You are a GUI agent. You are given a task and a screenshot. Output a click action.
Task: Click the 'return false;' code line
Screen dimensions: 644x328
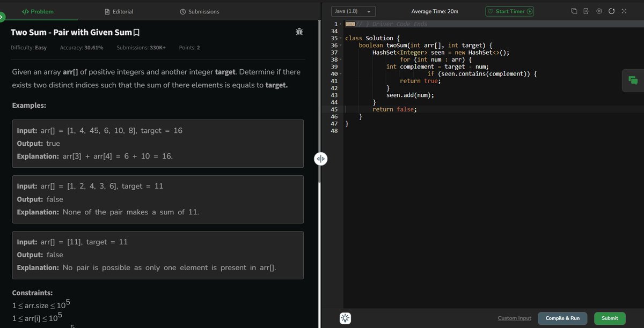[x=394, y=109]
